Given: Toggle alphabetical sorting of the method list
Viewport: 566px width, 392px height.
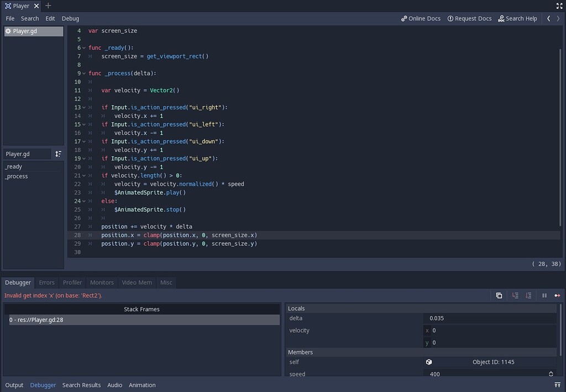Looking at the screenshot, I should (58, 154).
